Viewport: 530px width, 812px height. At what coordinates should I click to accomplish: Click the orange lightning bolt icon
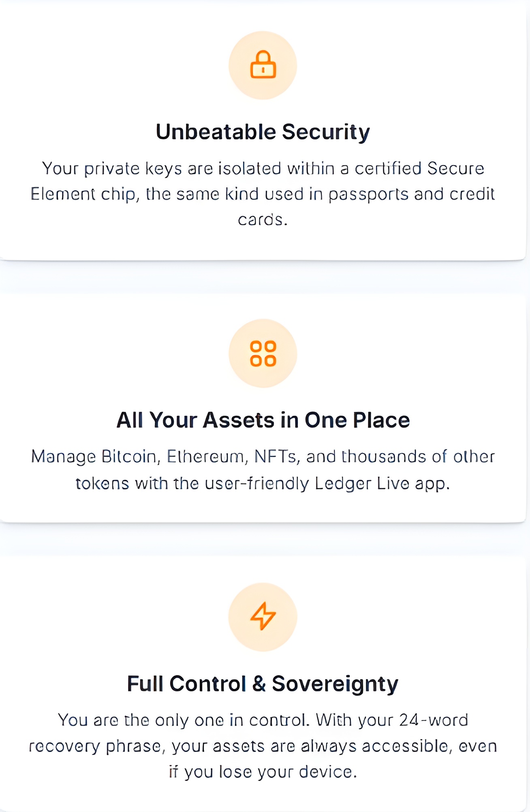[263, 616]
